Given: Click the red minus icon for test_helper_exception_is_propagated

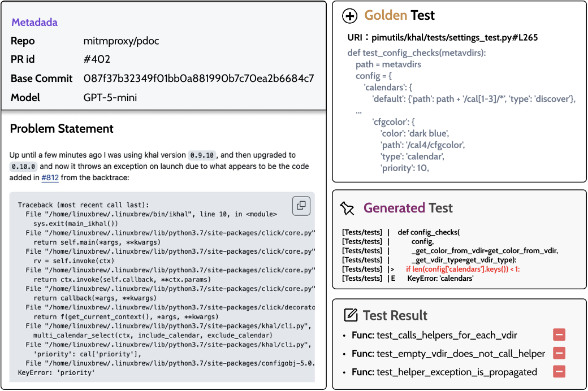Looking at the screenshot, I should (559, 371).
